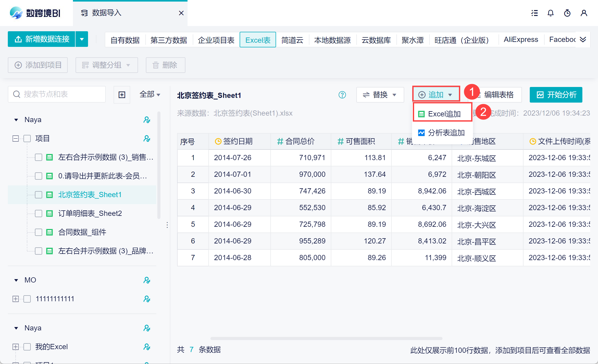Check the 订单明细表_Sheet2 checkbox
The height and width of the screenshot is (364, 598).
tap(39, 214)
